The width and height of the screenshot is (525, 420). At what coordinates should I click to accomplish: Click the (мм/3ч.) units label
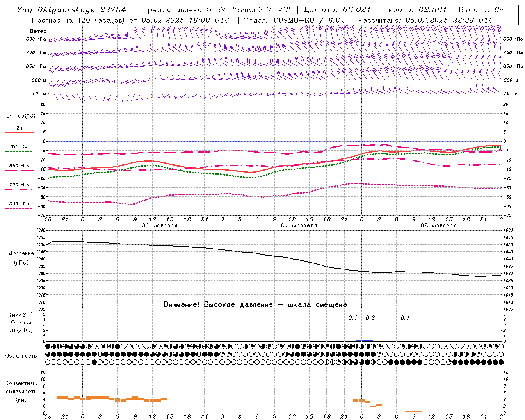(x=21, y=315)
